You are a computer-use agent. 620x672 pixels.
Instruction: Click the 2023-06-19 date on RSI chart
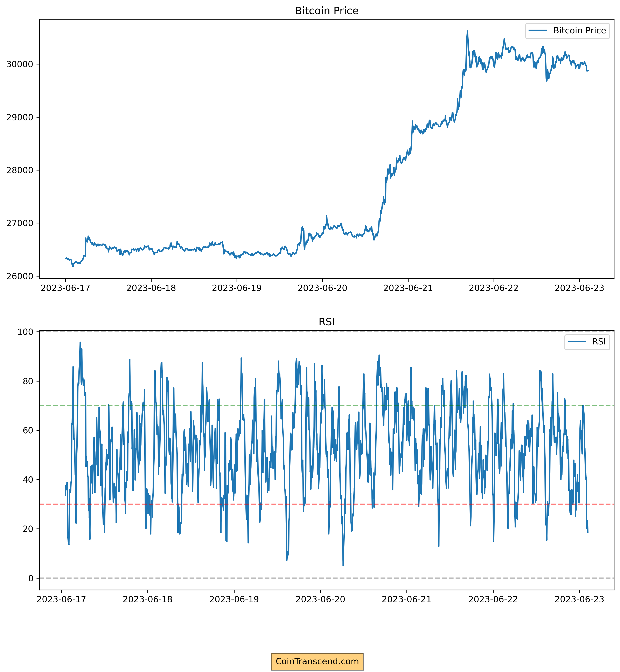(x=234, y=599)
